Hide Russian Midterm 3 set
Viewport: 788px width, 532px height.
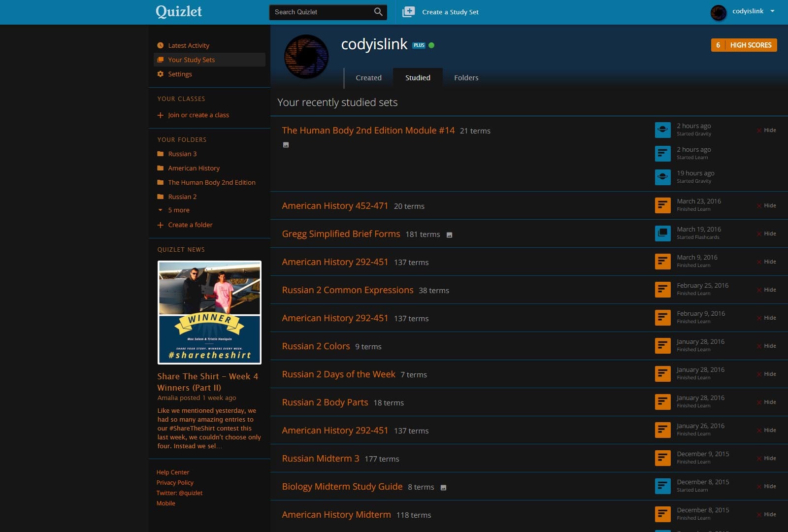[766, 458]
